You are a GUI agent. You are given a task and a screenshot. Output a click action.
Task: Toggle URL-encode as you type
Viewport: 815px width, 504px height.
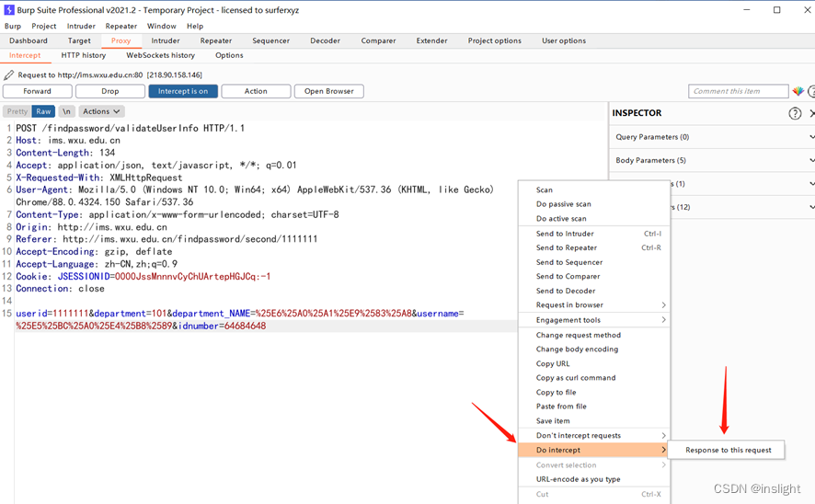[x=594, y=479]
